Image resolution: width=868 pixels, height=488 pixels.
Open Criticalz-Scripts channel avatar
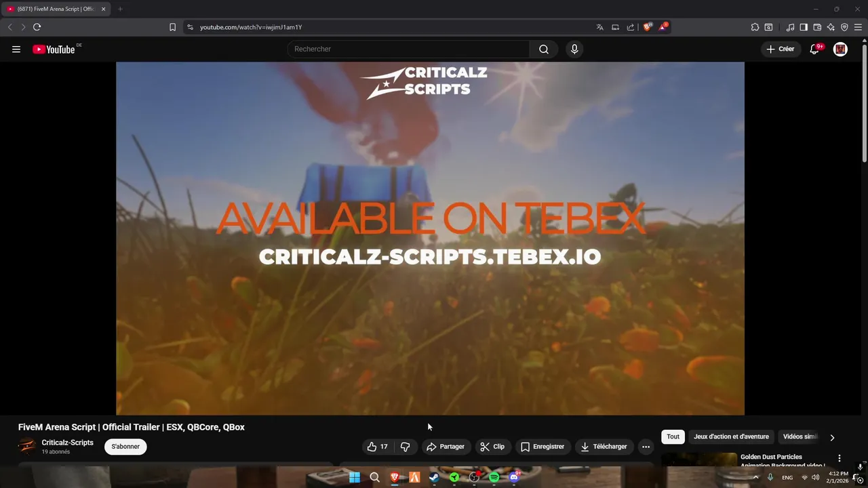27,446
